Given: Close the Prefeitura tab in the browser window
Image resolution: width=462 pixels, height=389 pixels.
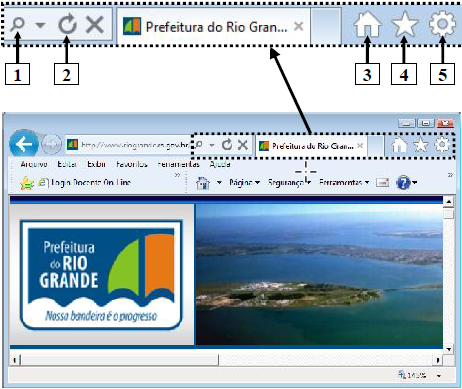Looking at the screenshot, I should (360, 146).
